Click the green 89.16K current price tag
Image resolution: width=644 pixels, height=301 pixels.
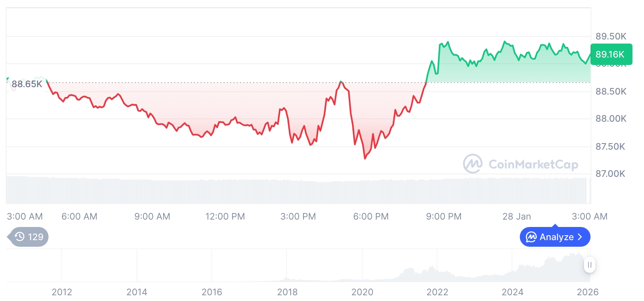(610, 54)
